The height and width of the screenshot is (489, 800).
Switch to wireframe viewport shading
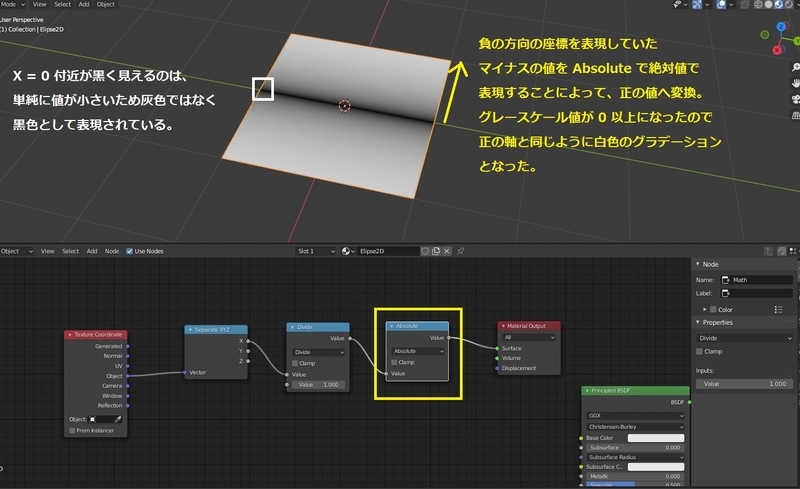coord(759,4)
